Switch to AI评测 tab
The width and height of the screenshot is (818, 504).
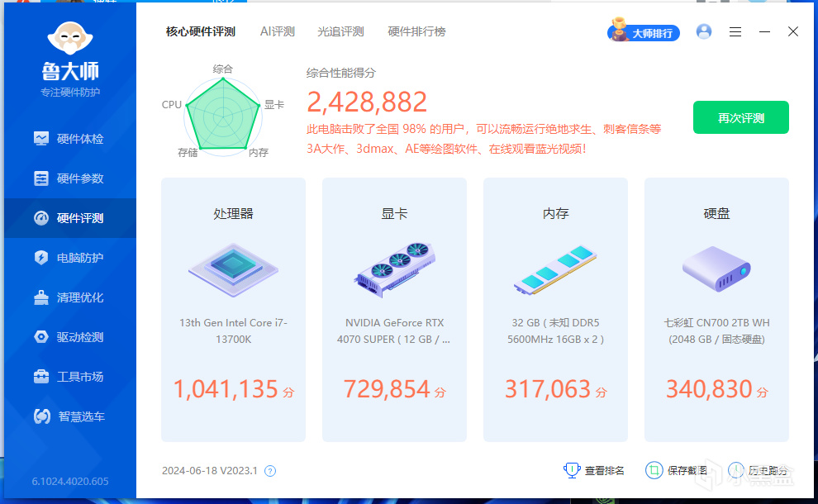point(278,32)
